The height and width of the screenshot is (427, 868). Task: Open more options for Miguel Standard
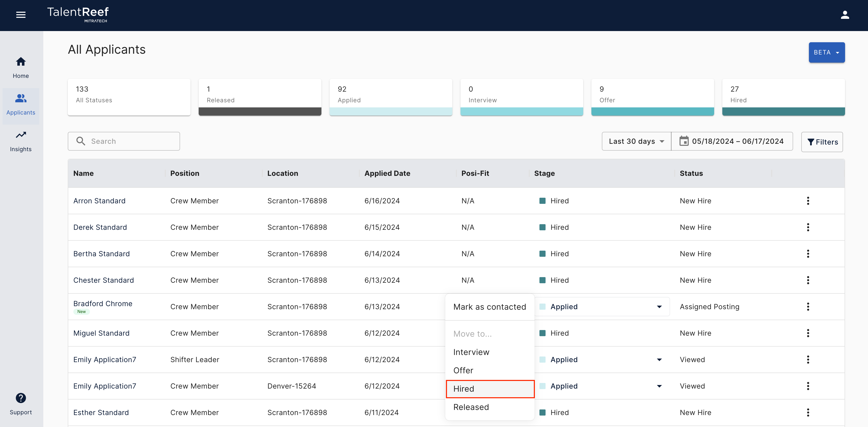[808, 333]
